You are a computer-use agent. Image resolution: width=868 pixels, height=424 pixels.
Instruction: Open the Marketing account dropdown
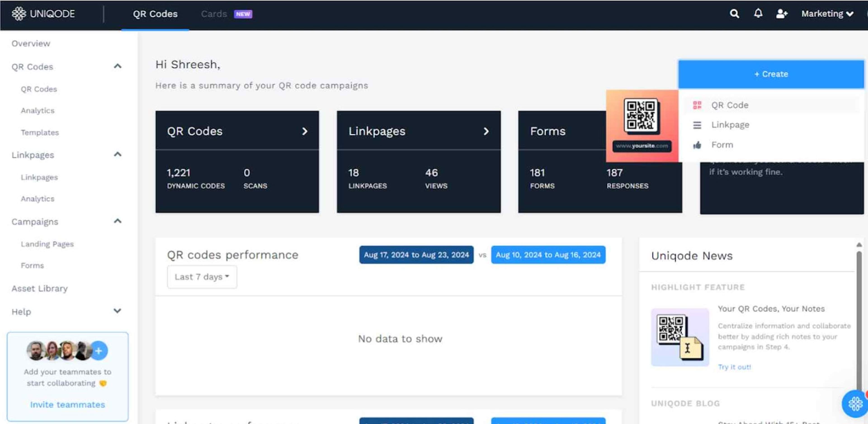[827, 14]
